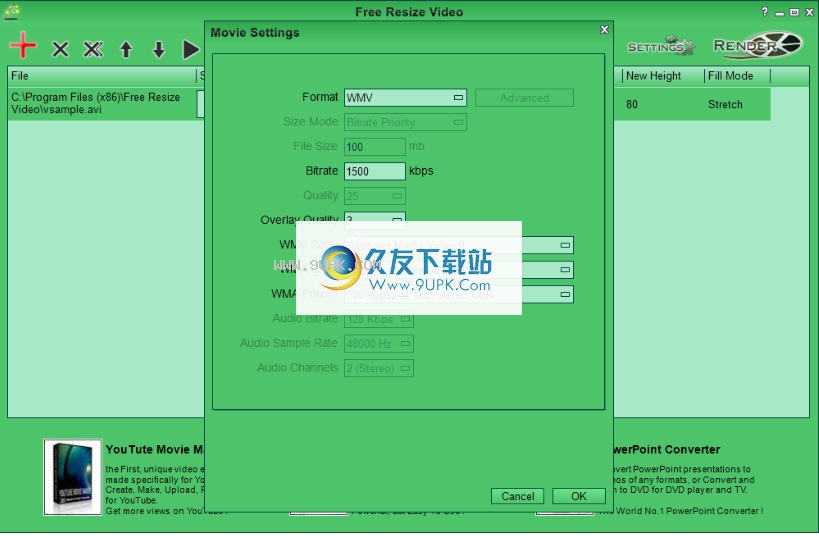Screen dimensions: 819x536
Task: Select the vsample.avi file row
Action: pyautogui.click(x=102, y=103)
